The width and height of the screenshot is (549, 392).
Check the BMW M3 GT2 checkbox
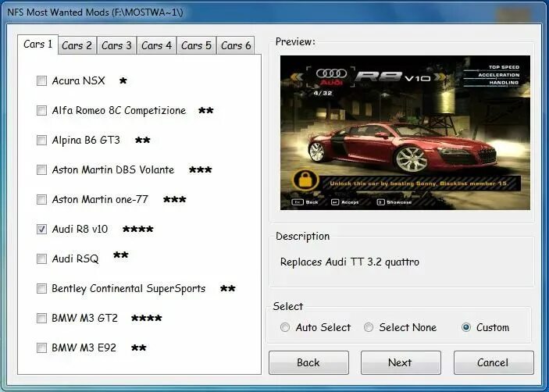(41, 318)
